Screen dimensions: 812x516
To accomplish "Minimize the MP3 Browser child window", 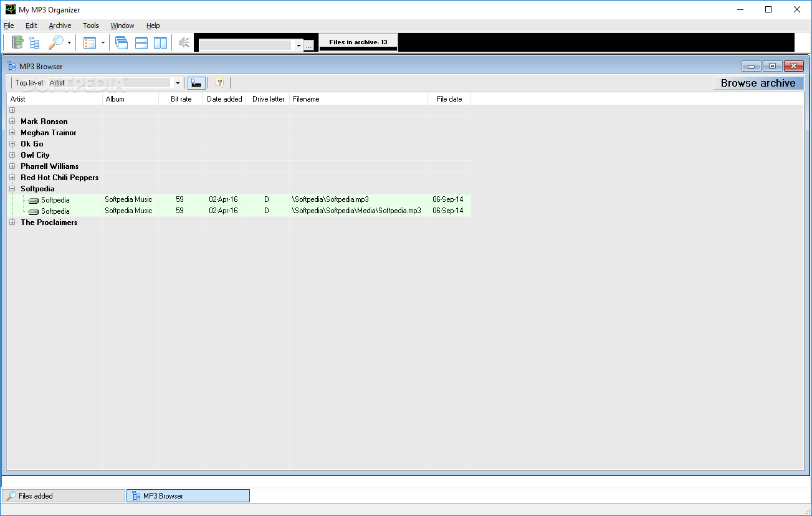I will tap(751, 66).
